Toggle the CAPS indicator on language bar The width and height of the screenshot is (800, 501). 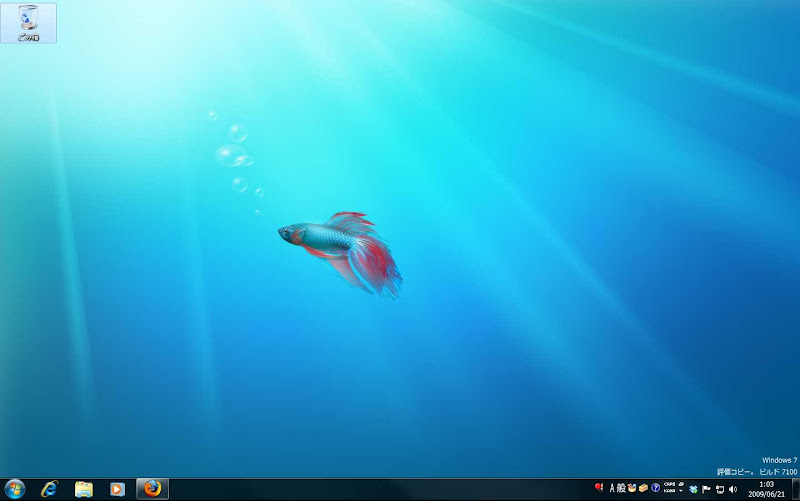tap(669, 484)
